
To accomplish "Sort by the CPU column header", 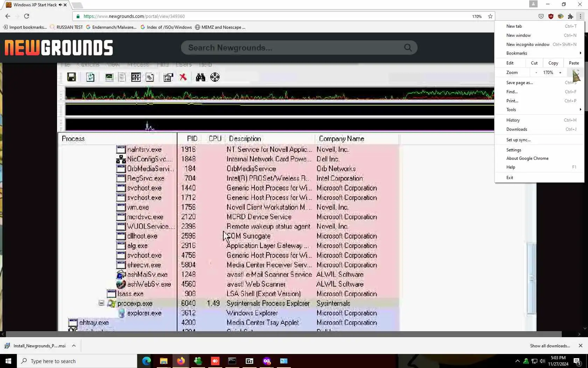I will 215,139.
